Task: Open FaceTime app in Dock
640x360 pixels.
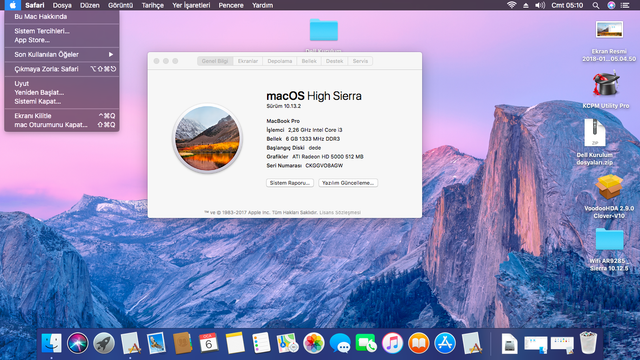Action: [366, 343]
